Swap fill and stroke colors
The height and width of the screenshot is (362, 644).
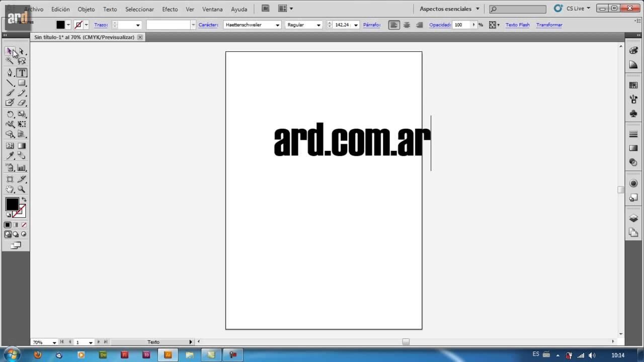pos(24,200)
